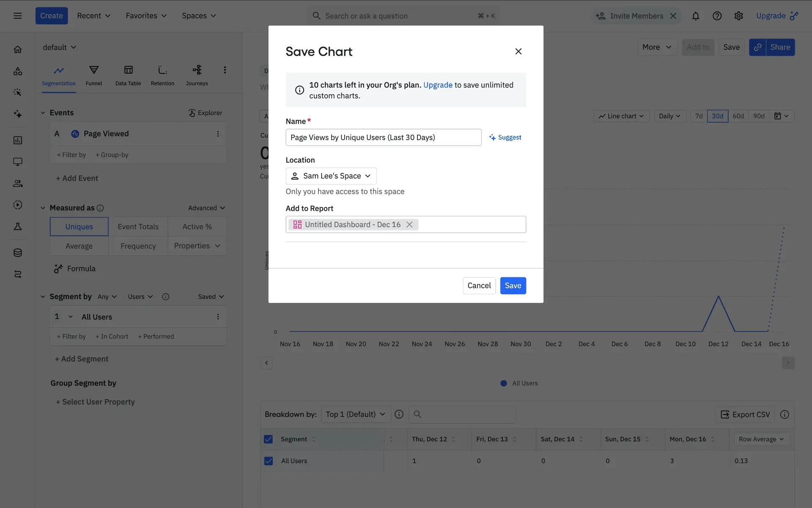The image size is (812, 508).
Task: Toggle the All Users row checkbox
Action: 269,461
